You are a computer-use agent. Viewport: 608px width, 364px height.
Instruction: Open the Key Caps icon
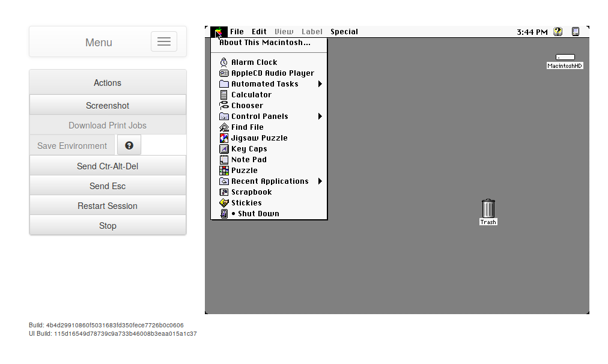tap(223, 149)
